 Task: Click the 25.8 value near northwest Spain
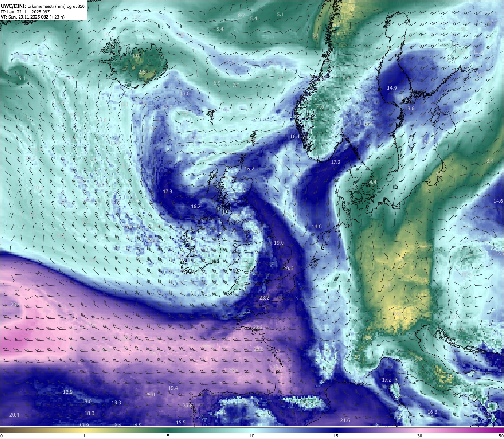point(188,406)
